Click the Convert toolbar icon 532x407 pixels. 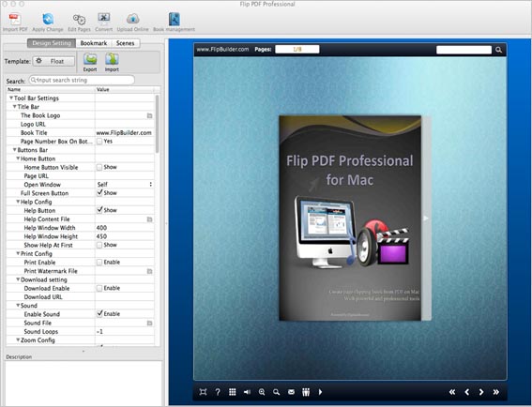pyautogui.click(x=104, y=19)
